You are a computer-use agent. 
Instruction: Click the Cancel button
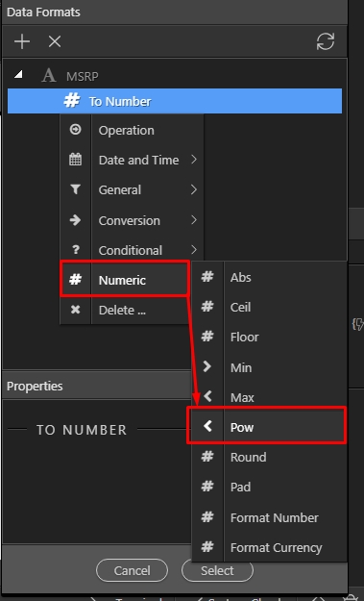(132, 571)
